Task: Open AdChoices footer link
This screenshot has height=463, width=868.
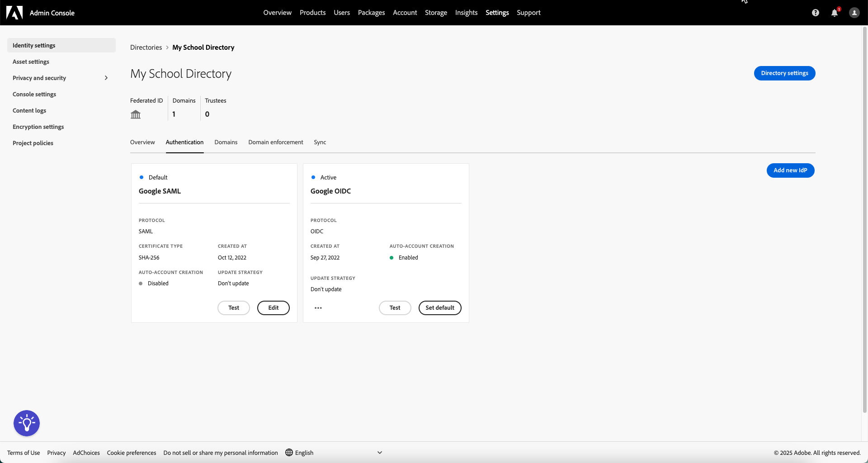Action: click(x=86, y=453)
